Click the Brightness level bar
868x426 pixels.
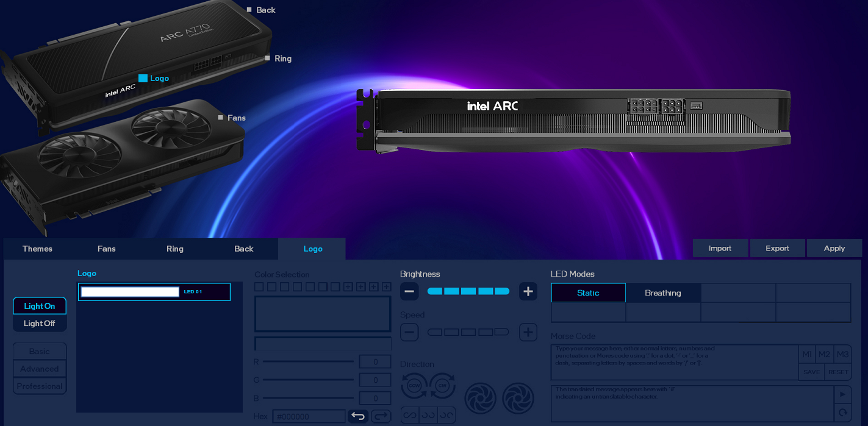(x=468, y=291)
